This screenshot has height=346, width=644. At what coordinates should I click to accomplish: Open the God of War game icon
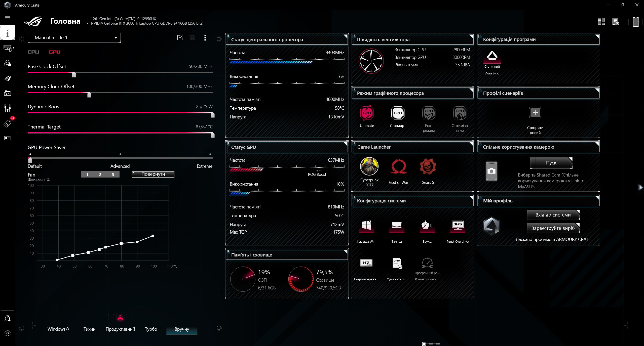pos(398,166)
